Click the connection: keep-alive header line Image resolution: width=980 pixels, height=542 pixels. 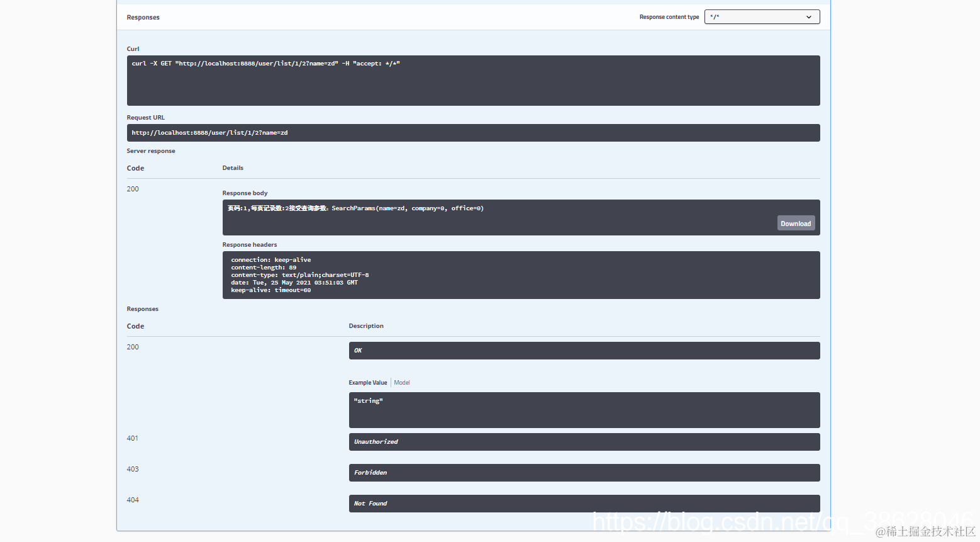click(270, 260)
